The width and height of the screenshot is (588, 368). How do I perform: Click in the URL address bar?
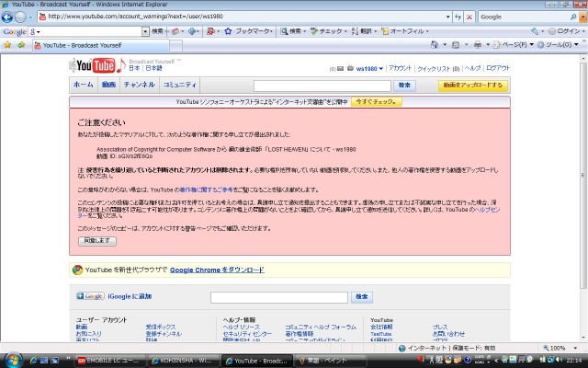243,17
